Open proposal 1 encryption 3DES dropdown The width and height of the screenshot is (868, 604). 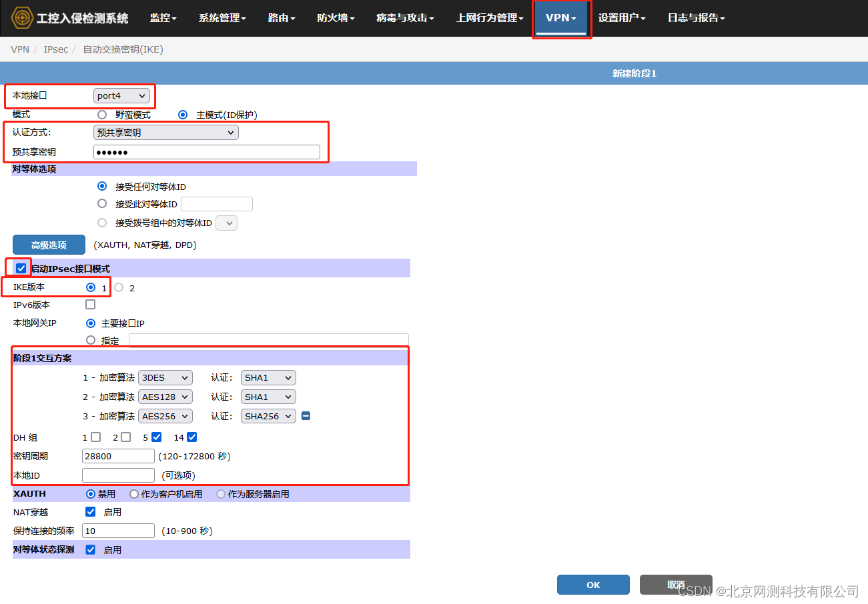(165, 377)
